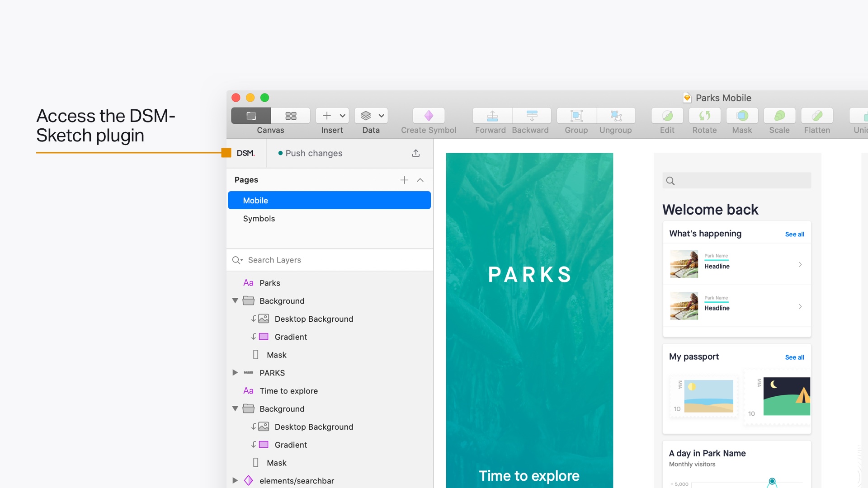Viewport: 868px width, 488px height.
Task: Click the Mask tool icon
Action: (x=742, y=116)
